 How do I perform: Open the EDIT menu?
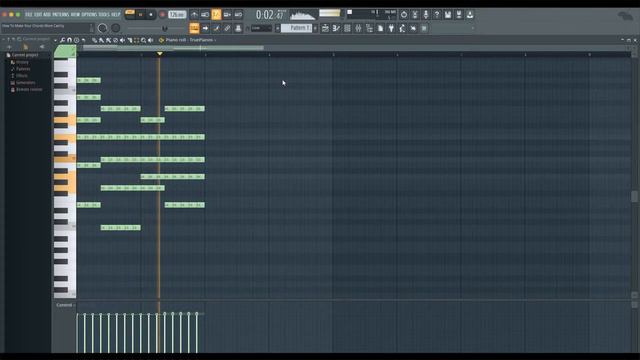(38, 14)
